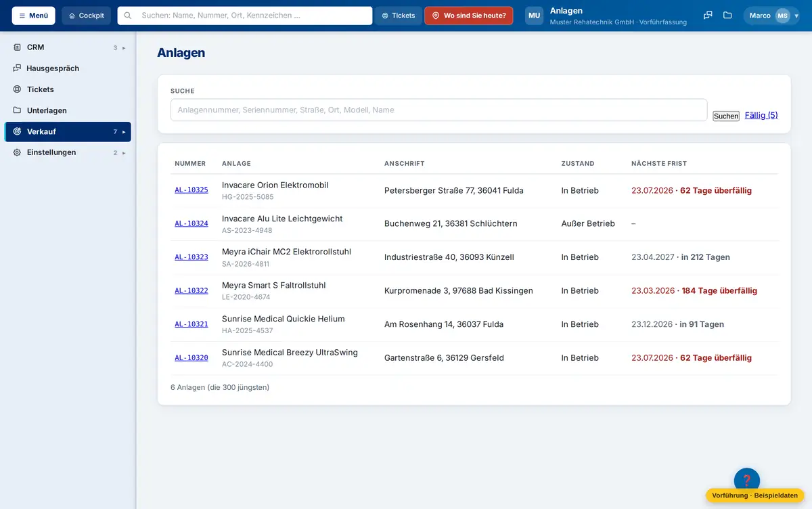
Task: Filter by the Fällig (5) link
Action: pos(761,115)
